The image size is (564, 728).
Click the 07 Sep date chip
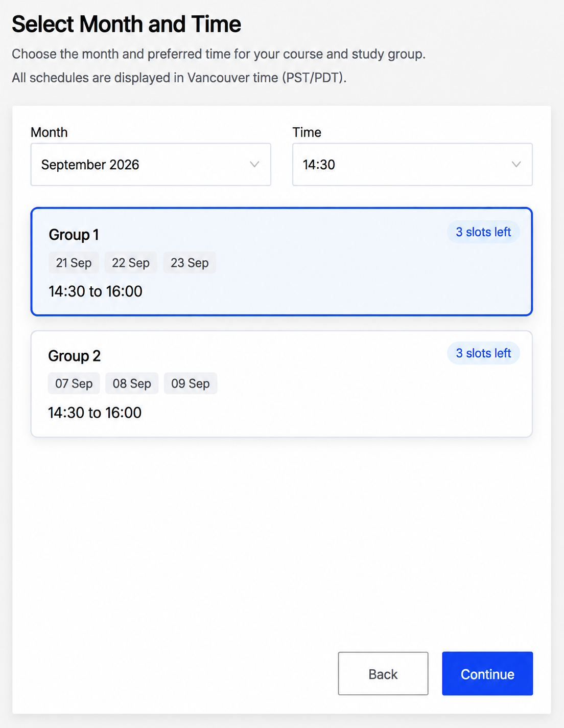[74, 383]
